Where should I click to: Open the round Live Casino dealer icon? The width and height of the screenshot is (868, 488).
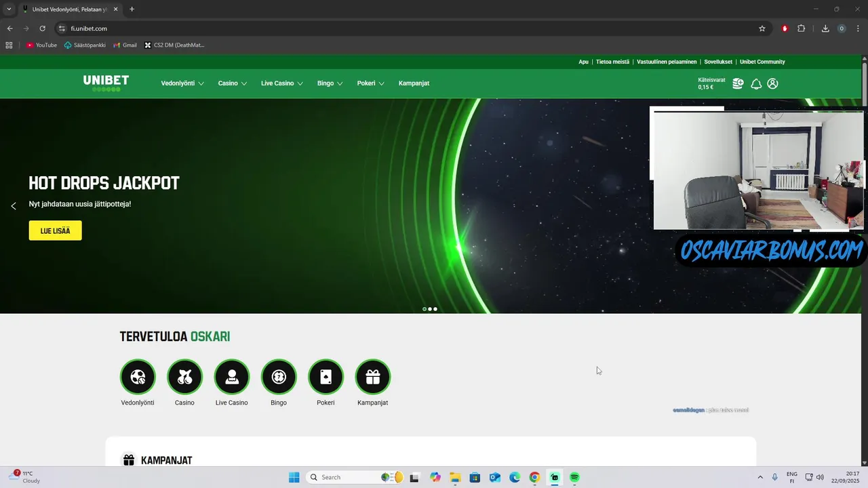231,376
